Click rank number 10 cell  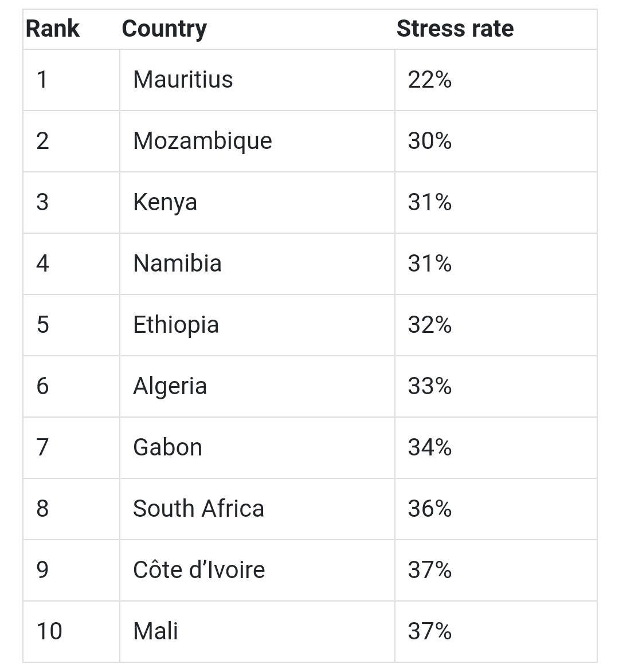[49, 631]
